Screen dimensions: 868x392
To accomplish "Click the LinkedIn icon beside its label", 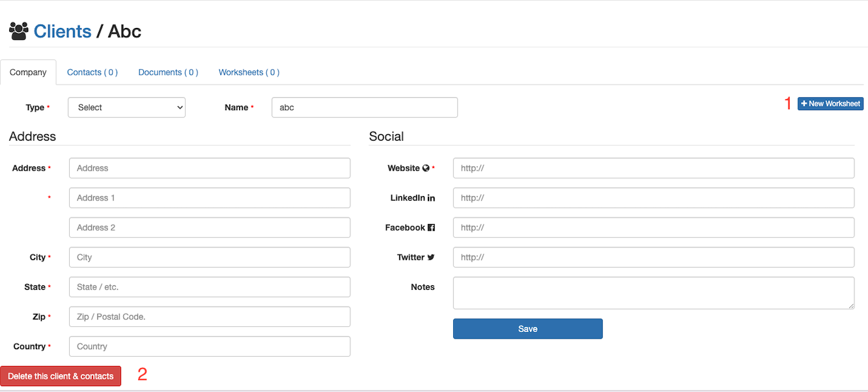I will pyautogui.click(x=431, y=198).
